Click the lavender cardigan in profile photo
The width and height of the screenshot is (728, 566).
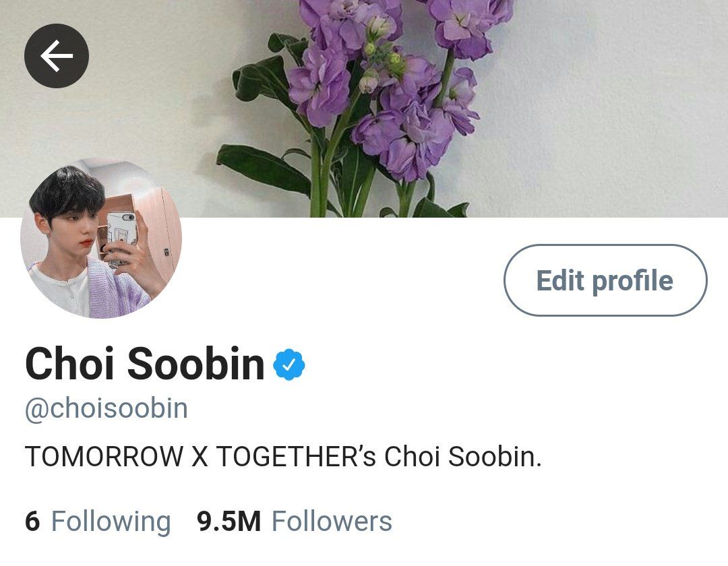coord(111,290)
